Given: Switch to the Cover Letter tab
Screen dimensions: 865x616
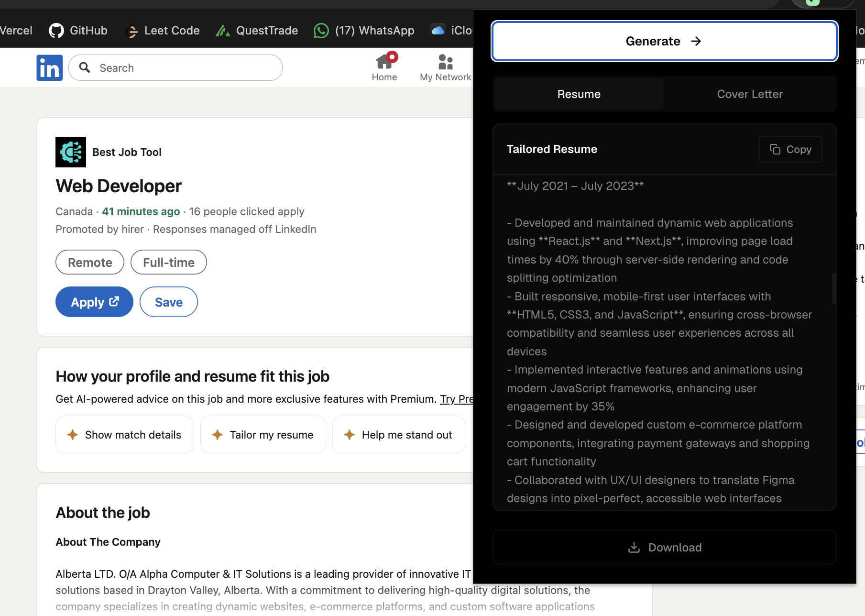Looking at the screenshot, I should [x=749, y=94].
